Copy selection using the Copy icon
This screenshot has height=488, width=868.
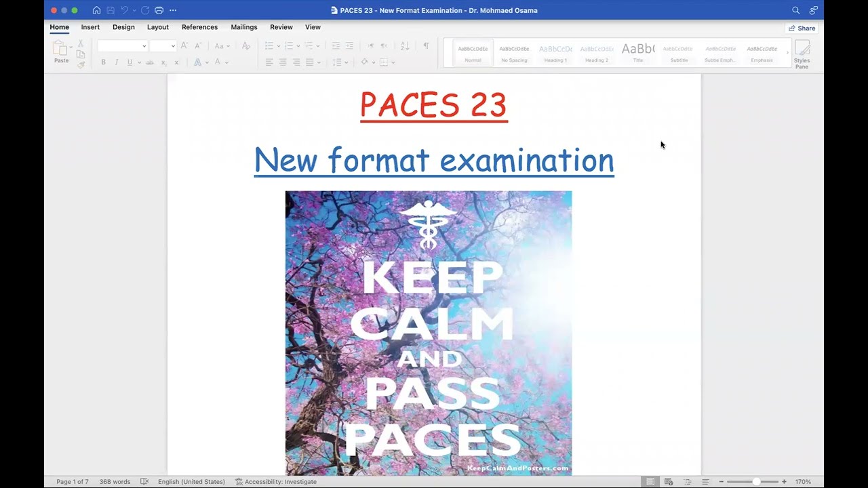pyautogui.click(x=80, y=54)
